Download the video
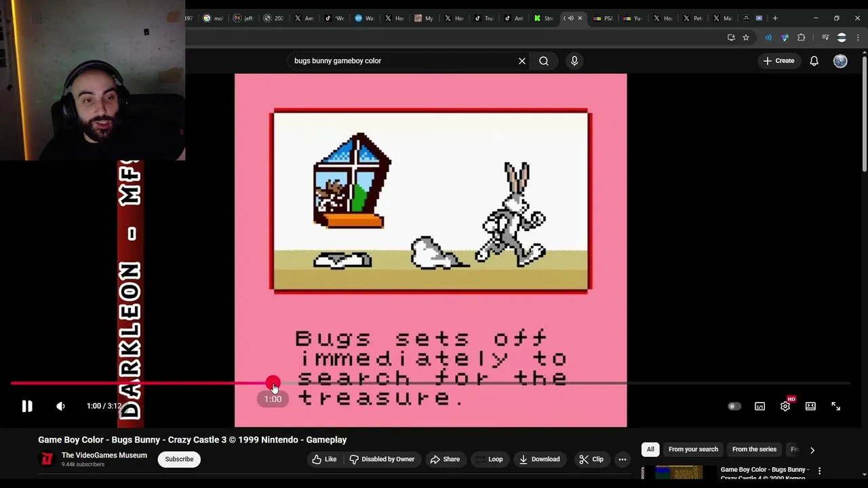This screenshot has width=868, height=488. point(539,459)
